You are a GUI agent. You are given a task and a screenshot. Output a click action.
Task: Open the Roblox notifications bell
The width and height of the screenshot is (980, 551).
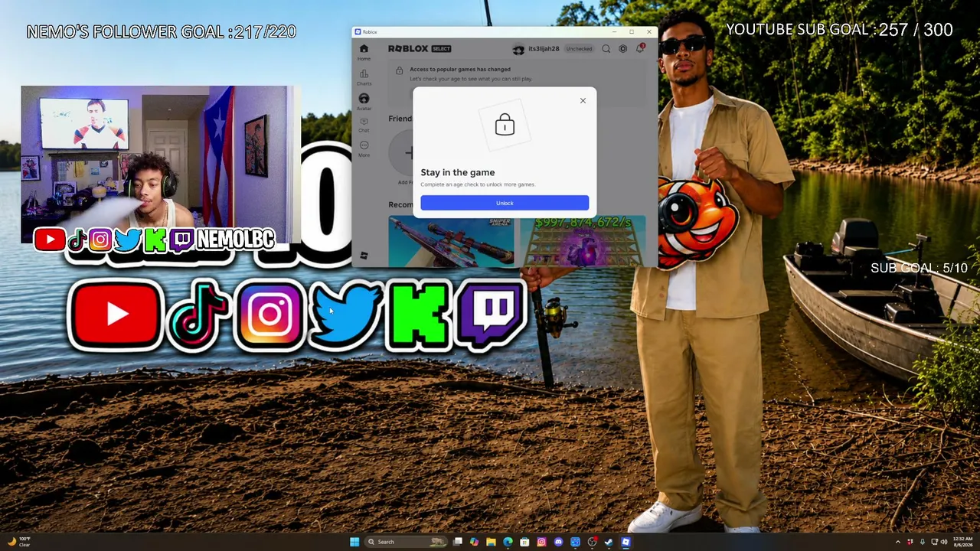[640, 49]
